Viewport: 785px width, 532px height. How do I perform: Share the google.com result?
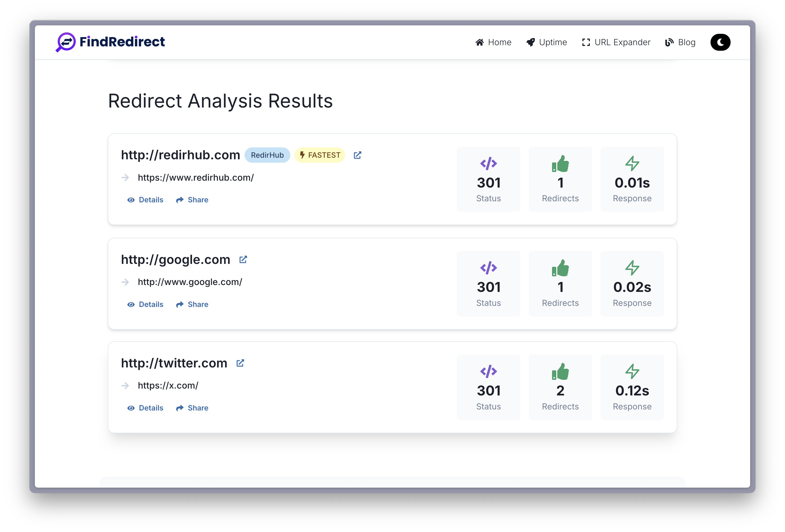[x=192, y=304]
